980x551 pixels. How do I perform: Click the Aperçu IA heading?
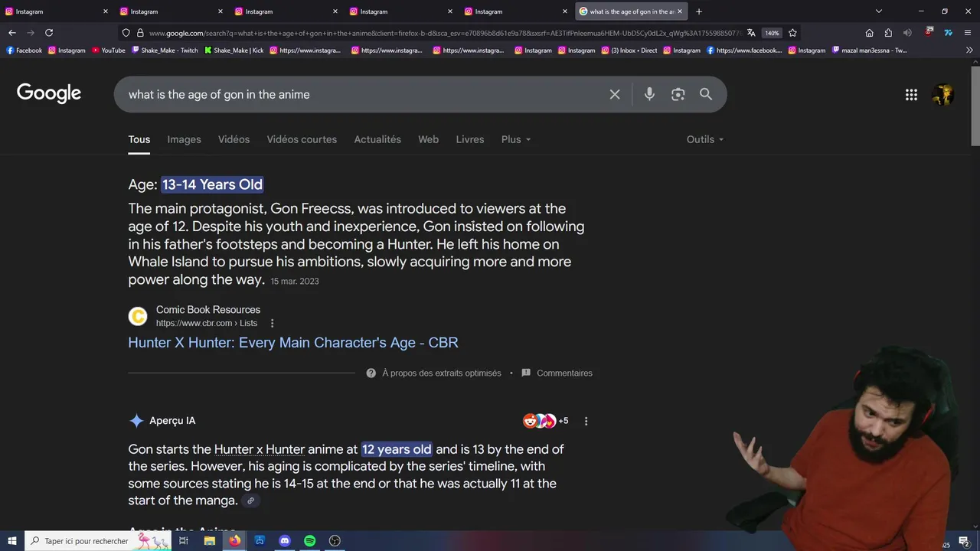click(x=172, y=421)
